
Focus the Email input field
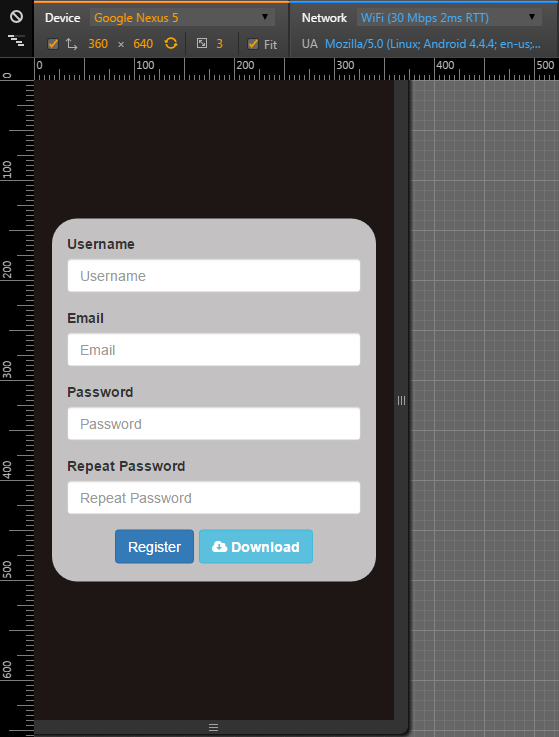tap(214, 350)
